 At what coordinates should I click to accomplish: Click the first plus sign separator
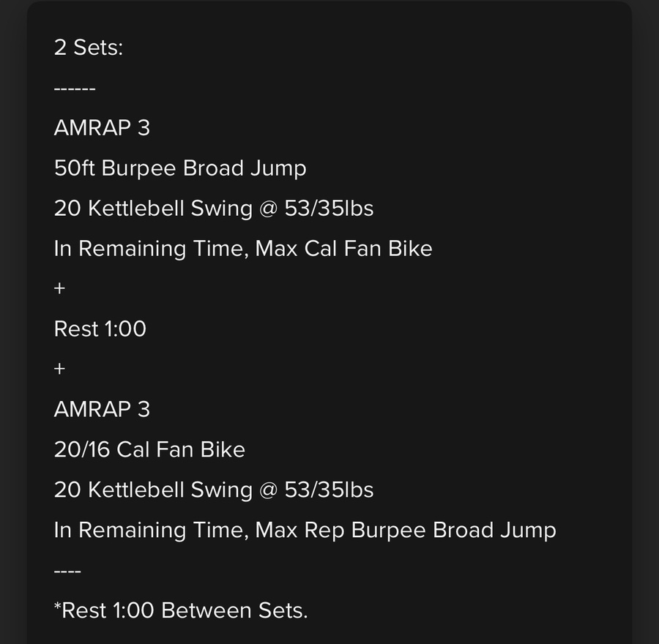[x=60, y=288]
